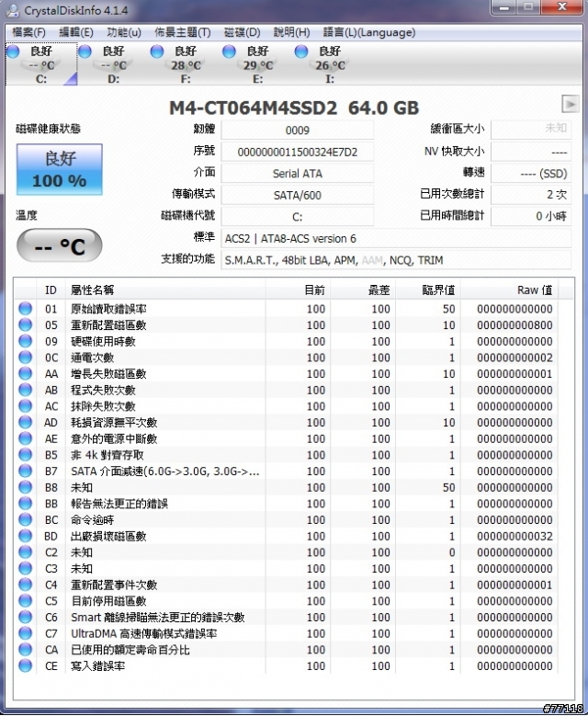Click the power on count 2 次 field
Screen dimensions: 588x716
[530, 195]
